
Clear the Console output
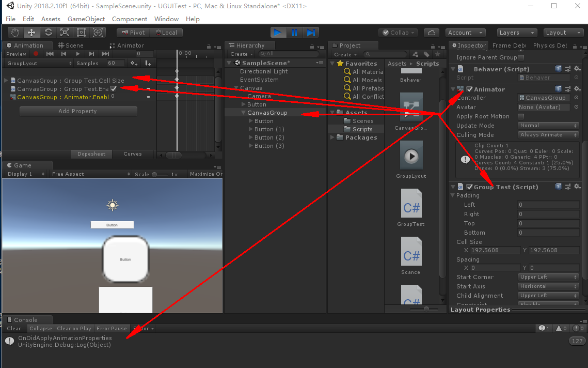pos(13,328)
